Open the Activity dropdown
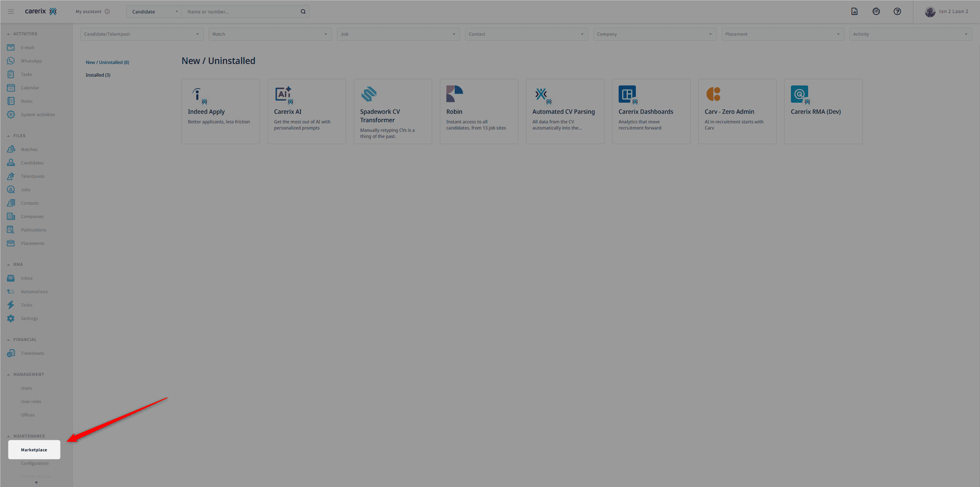 click(911, 34)
